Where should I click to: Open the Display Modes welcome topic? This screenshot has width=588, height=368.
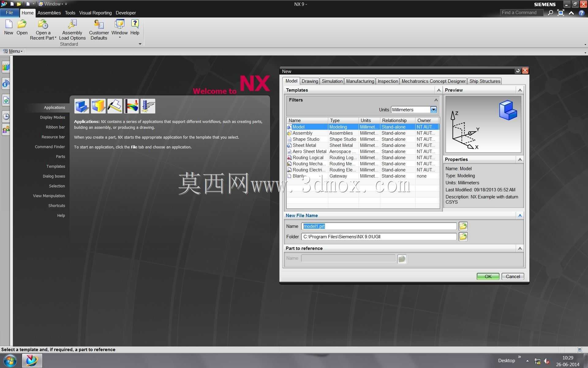tap(52, 117)
